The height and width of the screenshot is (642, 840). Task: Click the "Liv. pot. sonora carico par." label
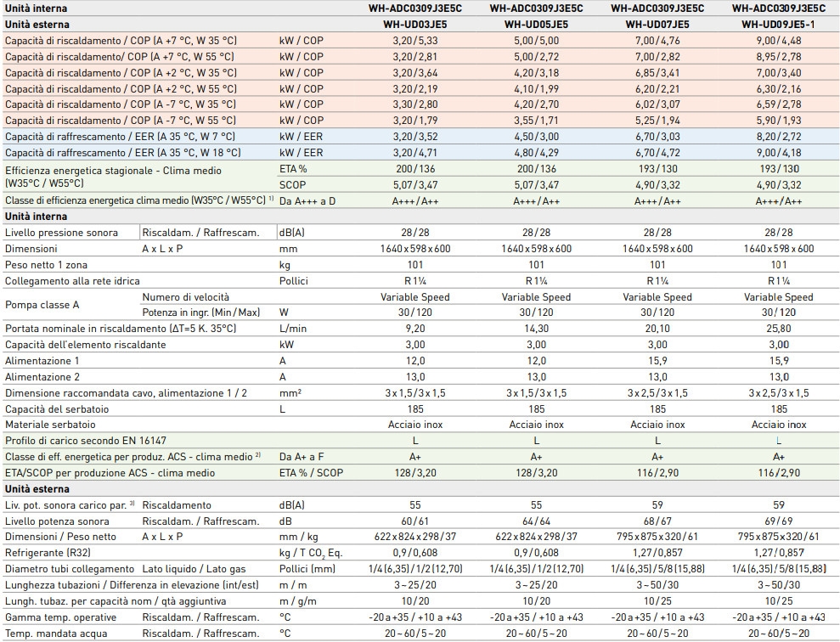pos(69,505)
